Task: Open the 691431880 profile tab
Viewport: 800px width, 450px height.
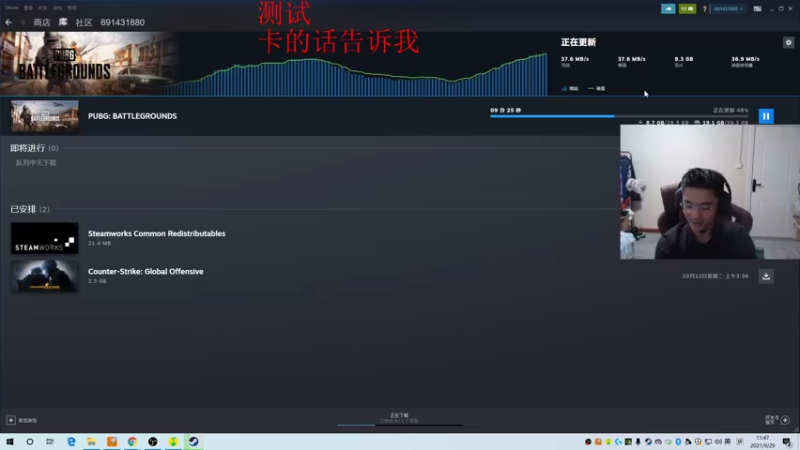Action: tap(122, 22)
